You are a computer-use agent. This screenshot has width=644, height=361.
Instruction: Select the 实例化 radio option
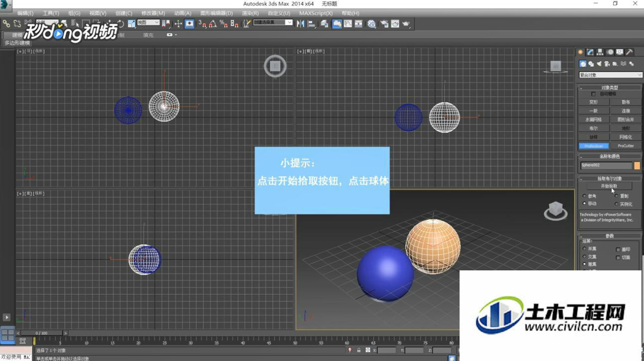(617, 204)
